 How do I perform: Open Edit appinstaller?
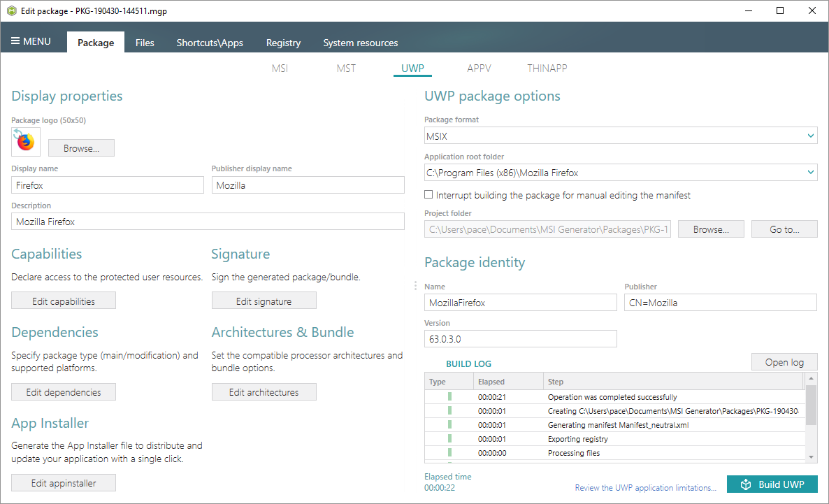coord(64,483)
